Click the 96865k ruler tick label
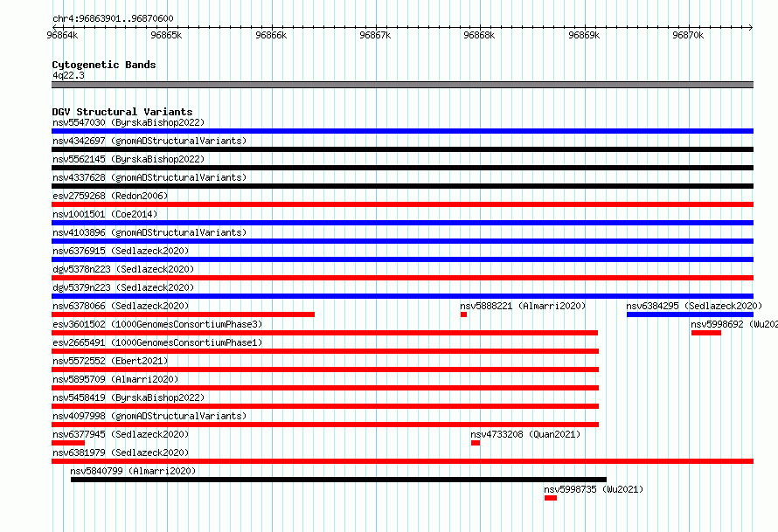Screen dimensions: 778x532 click(x=166, y=35)
